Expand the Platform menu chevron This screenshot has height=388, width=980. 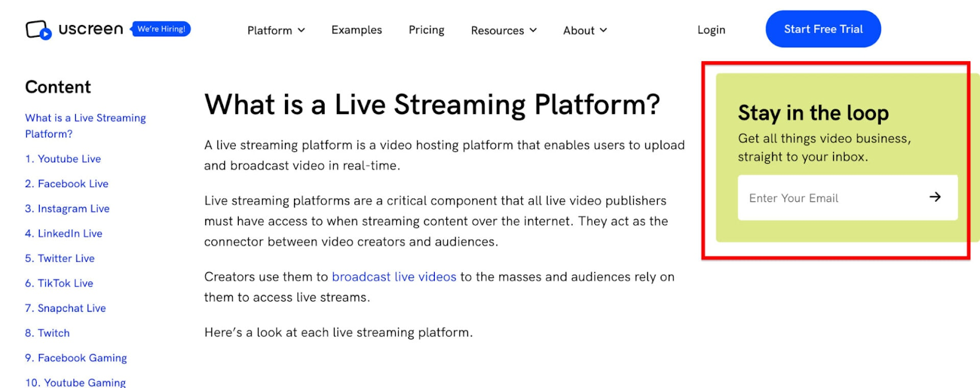pos(301,30)
